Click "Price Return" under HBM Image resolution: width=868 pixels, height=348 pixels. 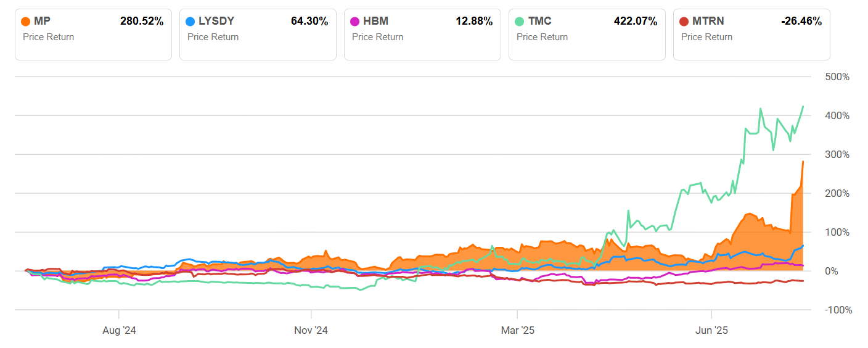click(x=378, y=37)
